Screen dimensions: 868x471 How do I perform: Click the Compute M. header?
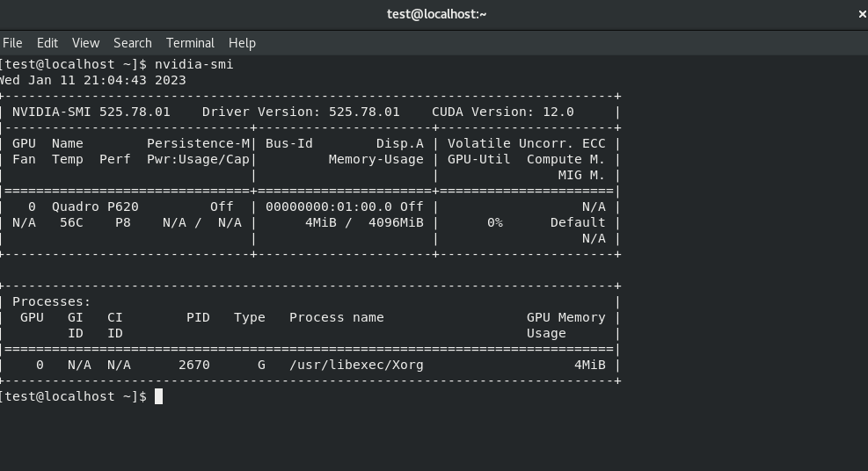[565, 160]
